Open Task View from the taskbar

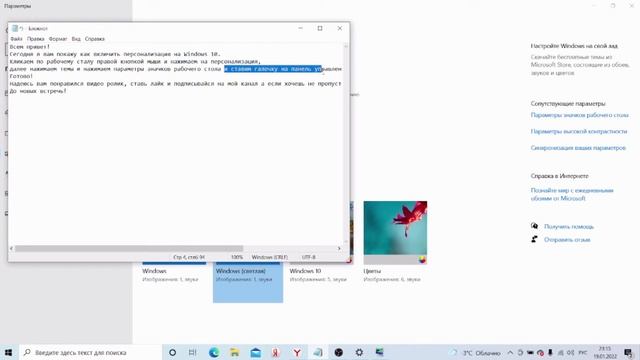[193, 352]
